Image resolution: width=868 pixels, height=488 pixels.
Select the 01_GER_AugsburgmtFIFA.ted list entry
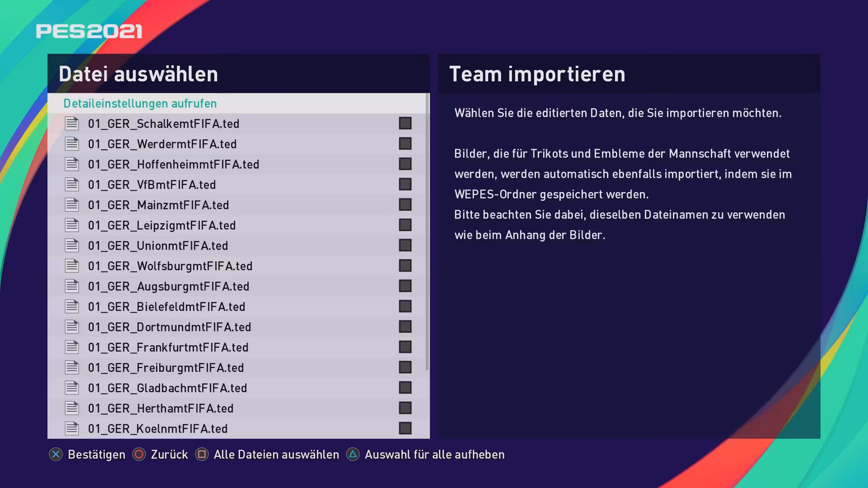(x=169, y=286)
